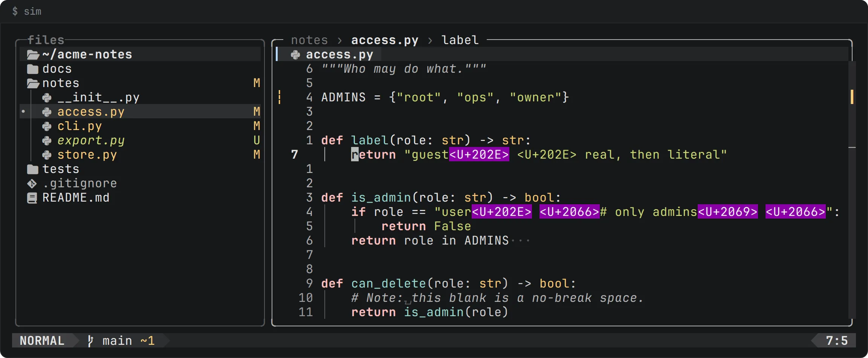Screen dimensions: 868x358
Task: Click the Python icon in the access.py tab
Action: click(x=295, y=55)
